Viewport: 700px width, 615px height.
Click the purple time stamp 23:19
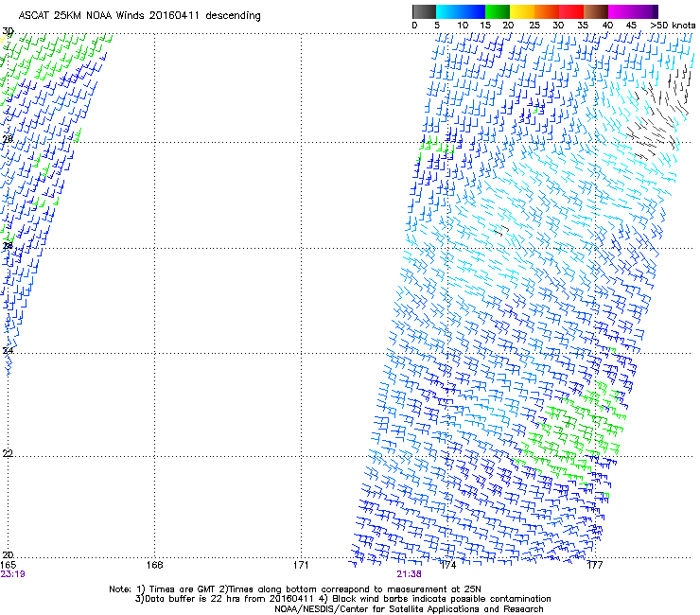click(12, 574)
